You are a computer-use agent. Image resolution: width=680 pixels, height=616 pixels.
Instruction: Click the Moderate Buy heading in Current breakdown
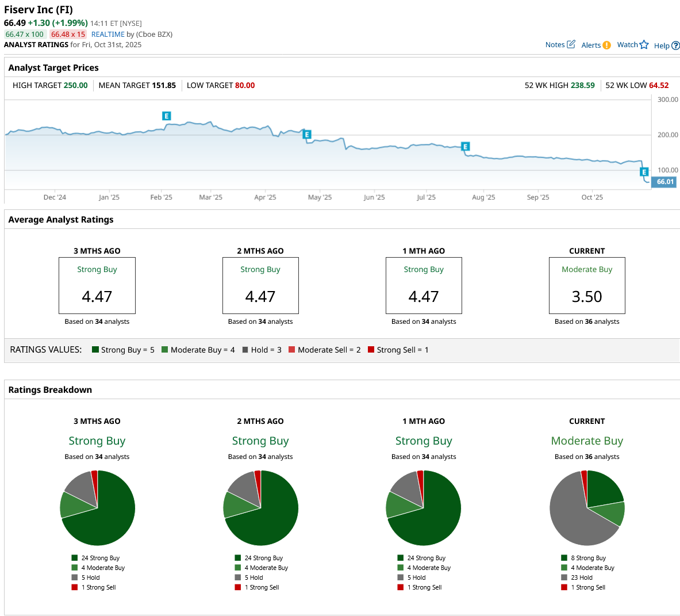(587, 441)
